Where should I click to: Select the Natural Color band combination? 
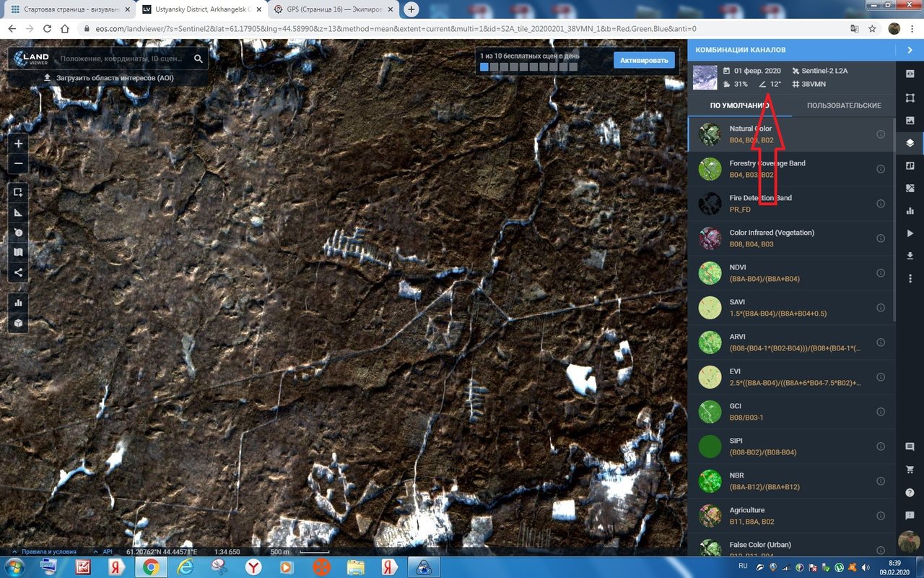(791, 134)
